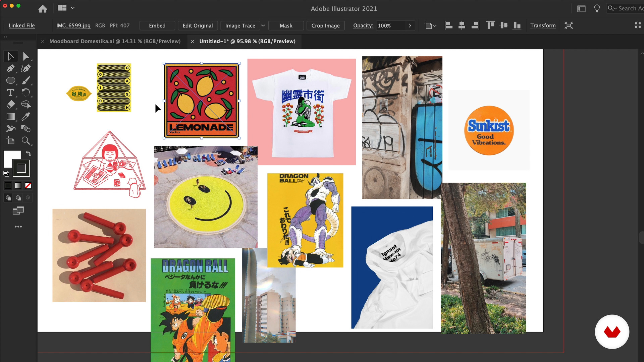Open the Align To dropdown
This screenshot has height=362, width=644.
coord(430,25)
